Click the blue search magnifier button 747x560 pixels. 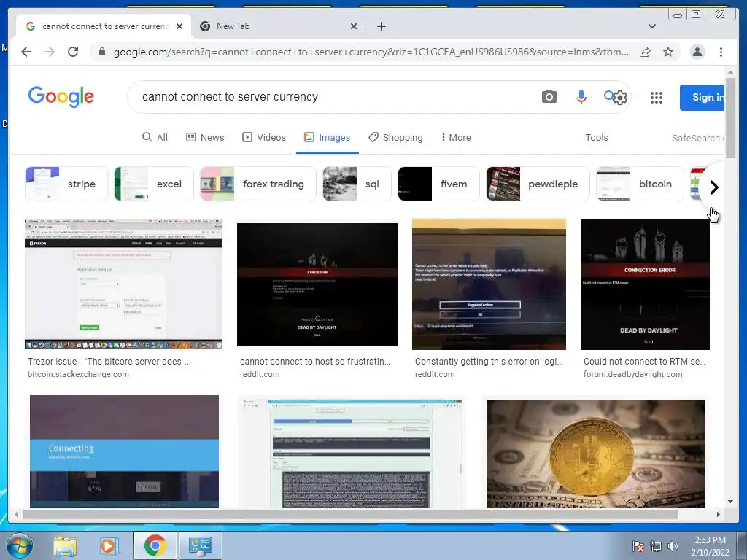click(x=609, y=96)
